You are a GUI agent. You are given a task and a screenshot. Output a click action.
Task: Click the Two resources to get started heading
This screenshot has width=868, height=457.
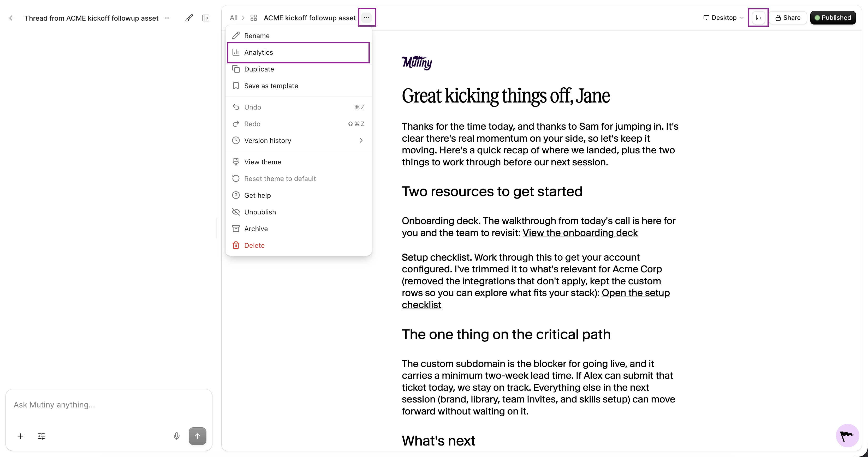point(492,192)
